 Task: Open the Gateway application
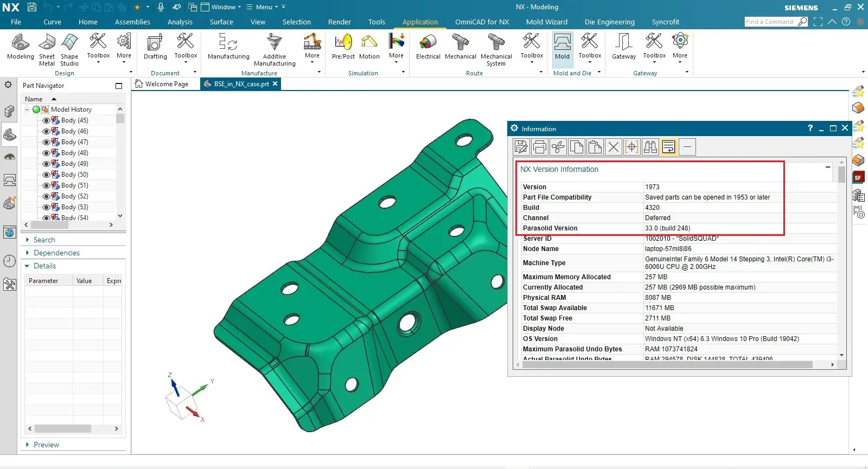pos(624,47)
